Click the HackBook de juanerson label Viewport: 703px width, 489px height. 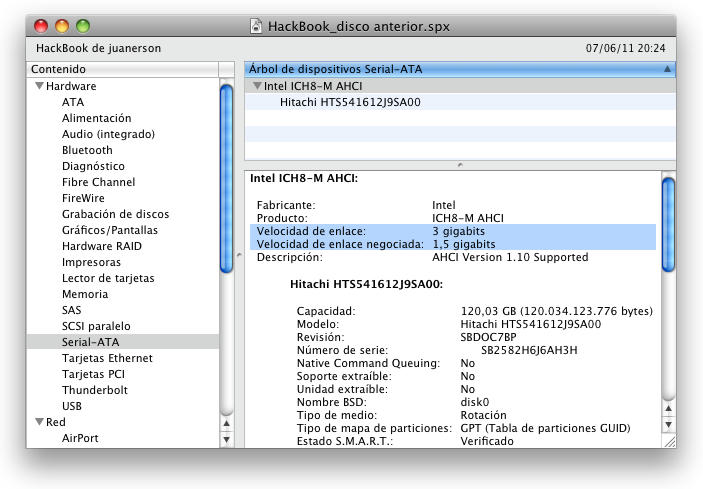tap(98, 48)
